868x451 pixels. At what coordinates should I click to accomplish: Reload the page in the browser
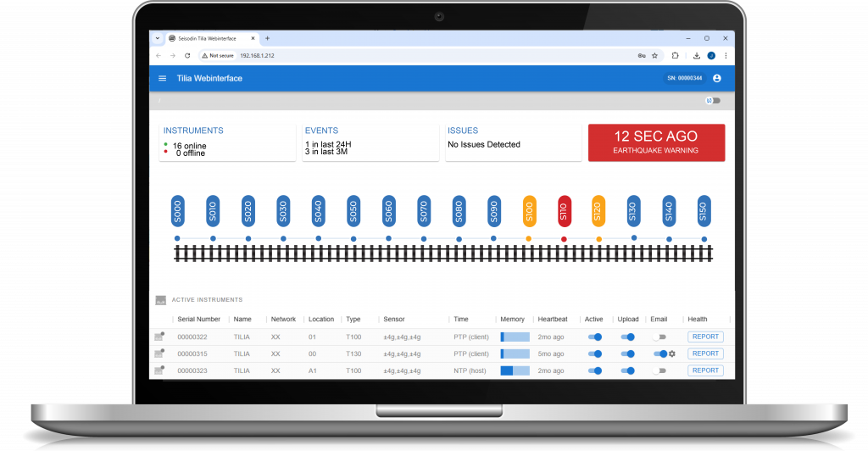pyautogui.click(x=187, y=56)
